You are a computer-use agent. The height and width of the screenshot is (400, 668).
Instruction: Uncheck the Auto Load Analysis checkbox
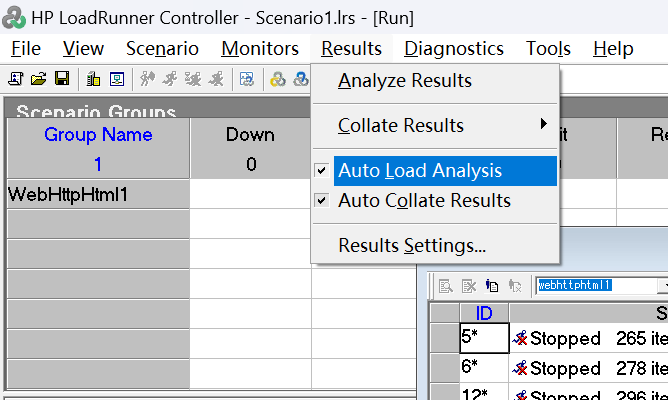tap(322, 171)
